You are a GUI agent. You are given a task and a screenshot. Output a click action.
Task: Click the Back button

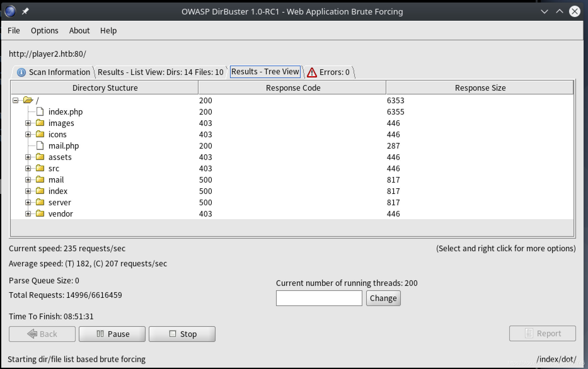[42, 334]
